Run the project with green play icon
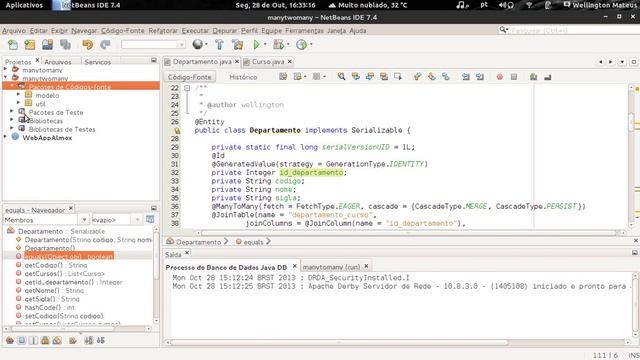640x360 pixels. pyautogui.click(x=256, y=44)
